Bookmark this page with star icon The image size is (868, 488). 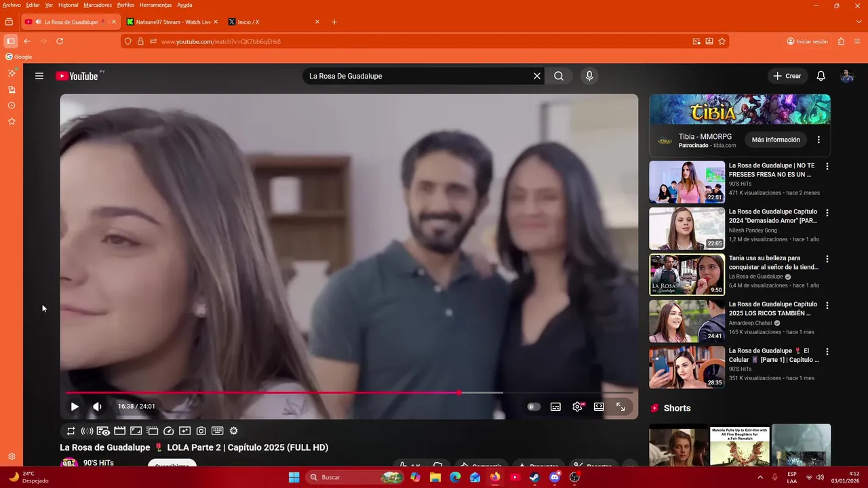point(722,41)
